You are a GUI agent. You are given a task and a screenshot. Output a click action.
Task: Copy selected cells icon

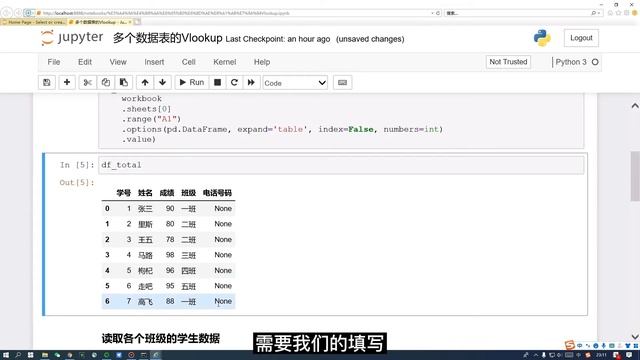click(x=105, y=82)
